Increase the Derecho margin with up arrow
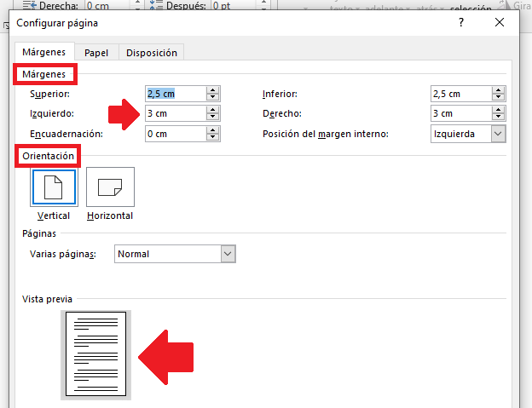 [x=499, y=110]
